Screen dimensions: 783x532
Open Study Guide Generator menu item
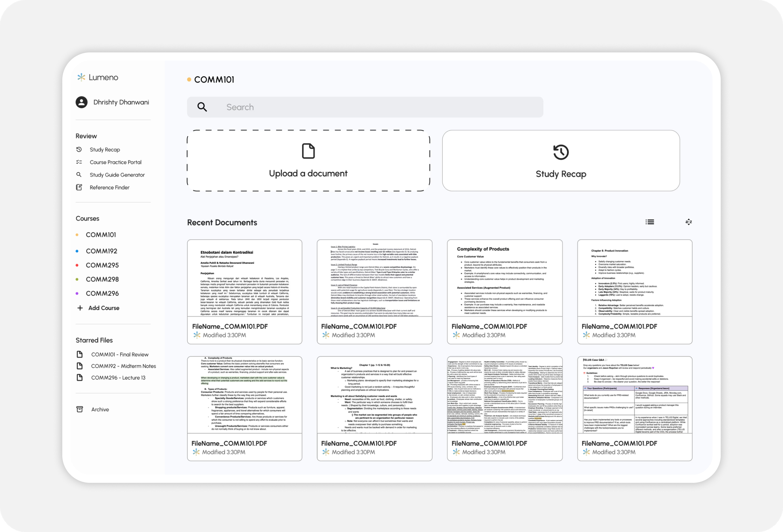(117, 175)
